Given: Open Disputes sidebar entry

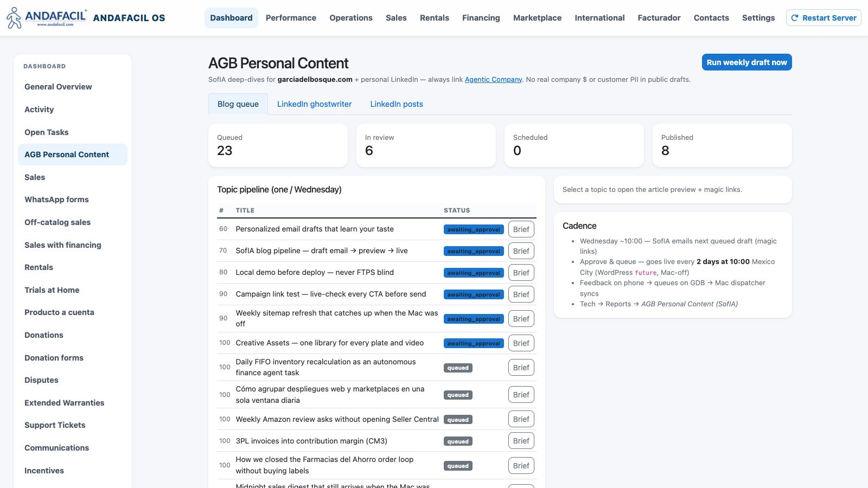Looking at the screenshot, I should click(x=73, y=380).
